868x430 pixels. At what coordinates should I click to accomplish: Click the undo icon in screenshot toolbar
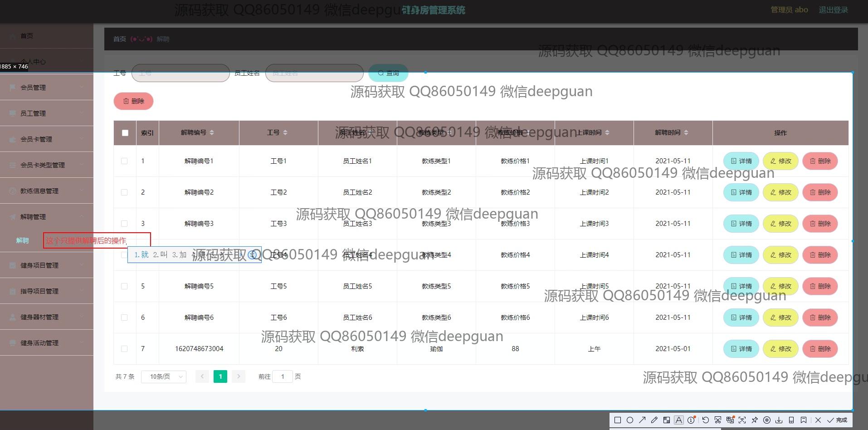[x=705, y=420]
